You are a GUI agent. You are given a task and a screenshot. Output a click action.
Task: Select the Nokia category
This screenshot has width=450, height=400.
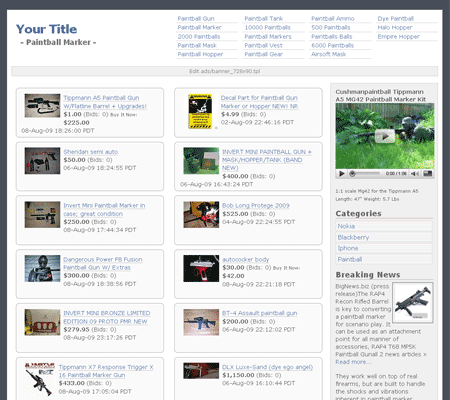384,226
